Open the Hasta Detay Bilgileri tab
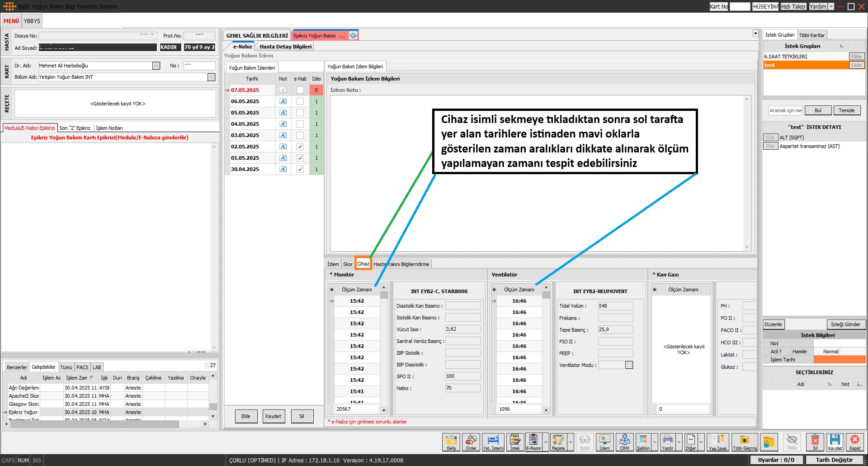 click(285, 47)
